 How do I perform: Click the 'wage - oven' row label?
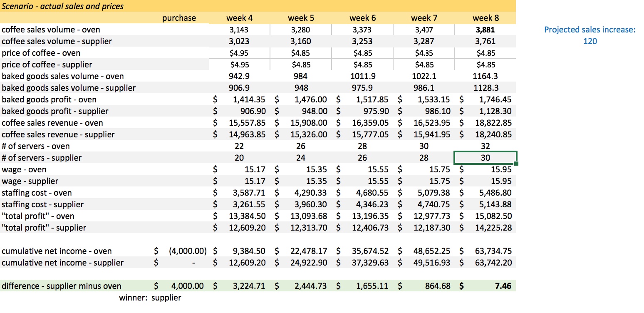click(x=24, y=169)
